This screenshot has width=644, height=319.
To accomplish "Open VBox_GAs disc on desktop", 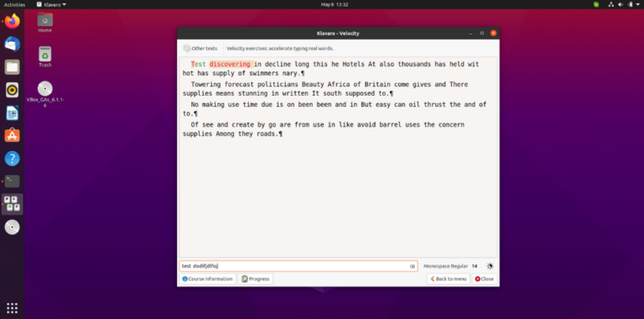I will click(44, 94).
